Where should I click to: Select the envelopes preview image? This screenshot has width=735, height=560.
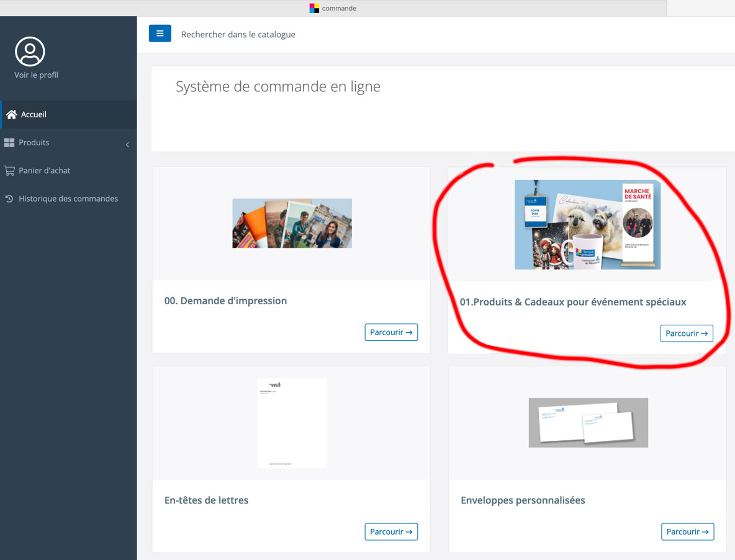[588, 423]
